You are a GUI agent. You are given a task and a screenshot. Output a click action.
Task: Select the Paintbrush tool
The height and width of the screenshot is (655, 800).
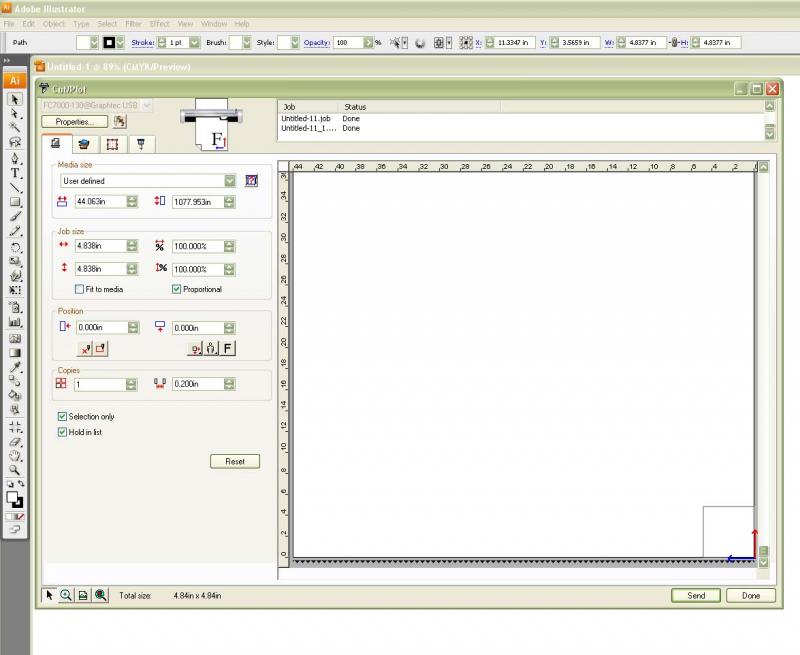click(x=15, y=216)
